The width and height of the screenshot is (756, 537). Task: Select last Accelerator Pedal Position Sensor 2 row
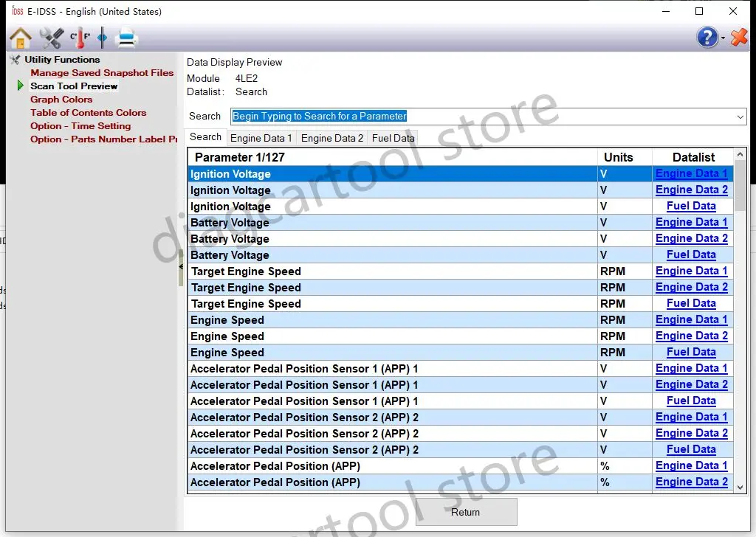(x=461, y=450)
